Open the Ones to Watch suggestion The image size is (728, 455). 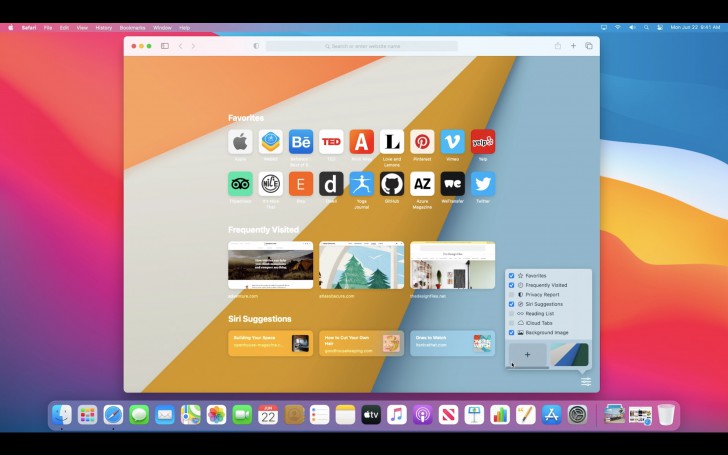453,343
